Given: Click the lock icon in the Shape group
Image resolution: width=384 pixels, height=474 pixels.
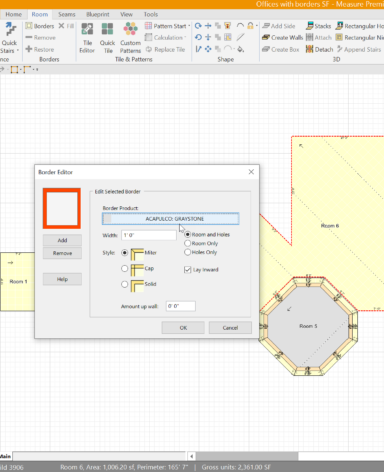Looking at the screenshot, I should coord(250,26).
